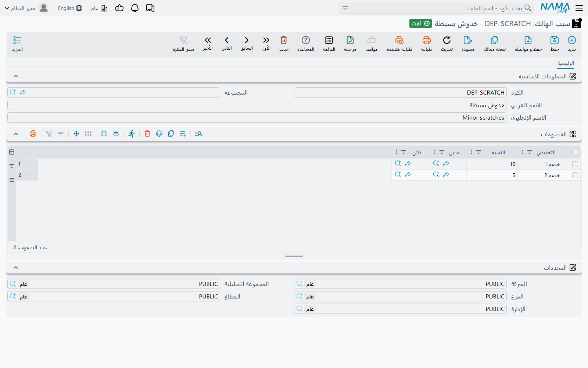Image resolution: width=588 pixels, height=368 pixels.
Task: Click the حذف (Delete) trash icon
Action: (284, 40)
